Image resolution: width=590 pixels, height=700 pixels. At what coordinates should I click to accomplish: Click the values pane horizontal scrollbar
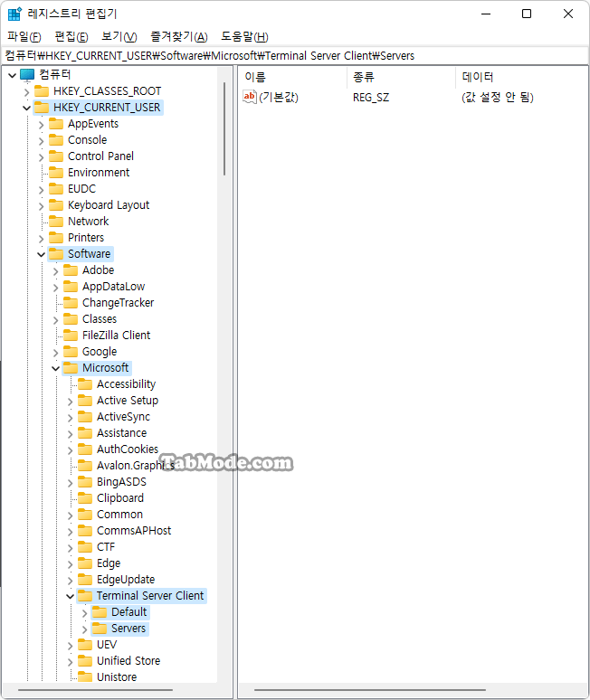[x=370, y=690]
